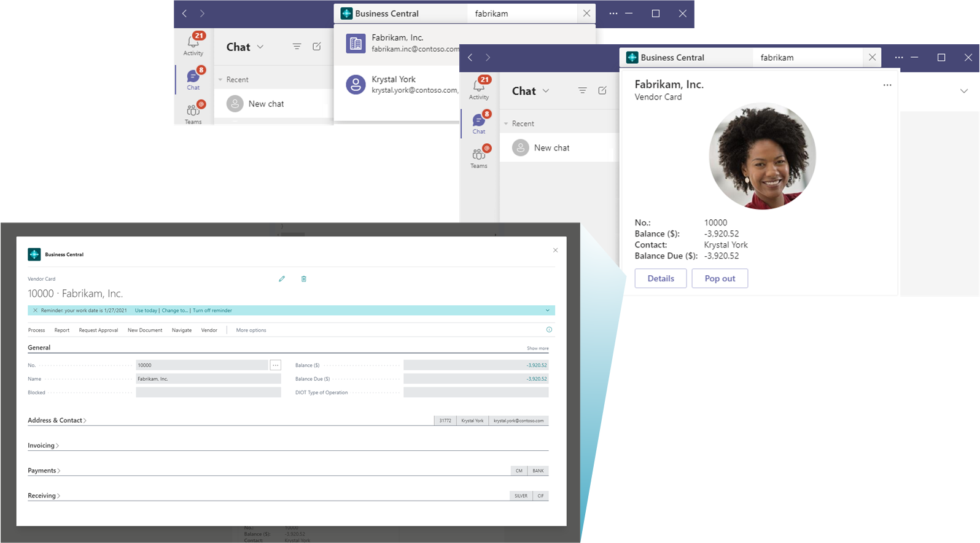
Task: Click Show more in General section
Action: [538, 348]
